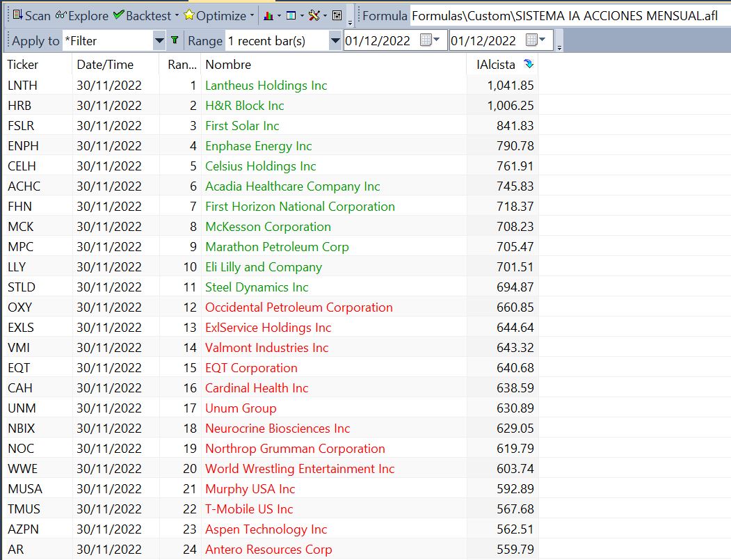Click EQT Corporation name
The width and height of the screenshot is (731, 560).
251,367
